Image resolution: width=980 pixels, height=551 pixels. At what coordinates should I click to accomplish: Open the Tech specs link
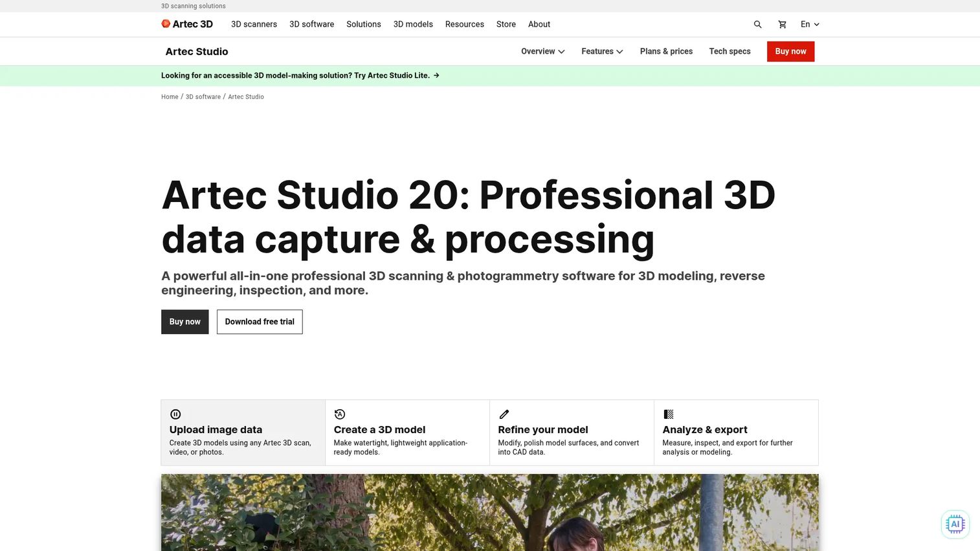(729, 51)
